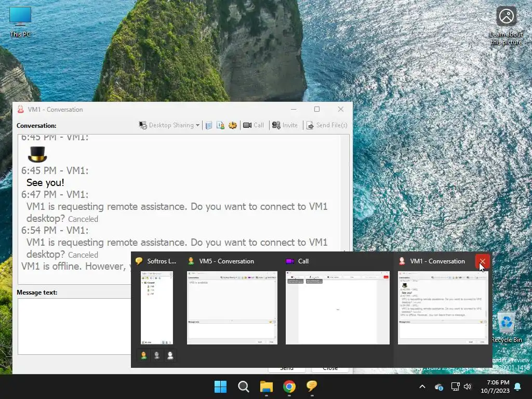Open taskbar Search
The width and height of the screenshot is (532, 399).
(x=243, y=387)
